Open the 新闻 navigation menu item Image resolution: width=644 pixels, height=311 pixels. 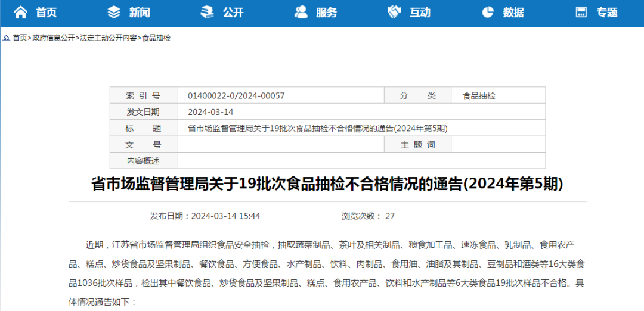[140, 13]
